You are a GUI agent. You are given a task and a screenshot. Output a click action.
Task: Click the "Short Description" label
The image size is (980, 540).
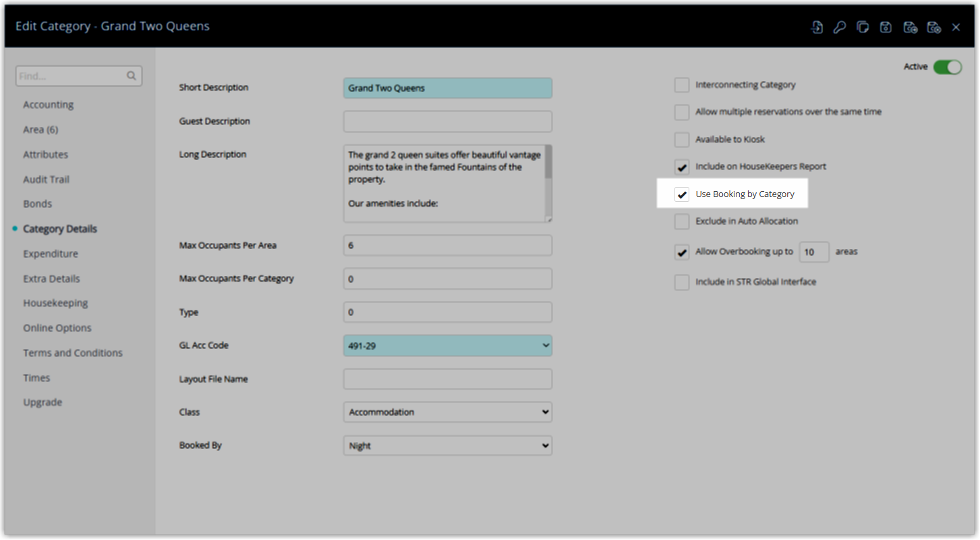tap(214, 88)
